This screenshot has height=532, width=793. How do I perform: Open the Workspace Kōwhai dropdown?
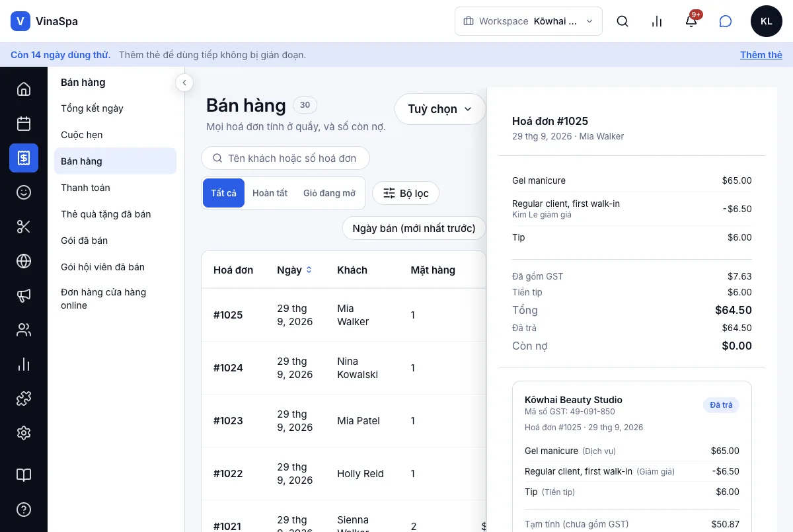pos(529,21)
